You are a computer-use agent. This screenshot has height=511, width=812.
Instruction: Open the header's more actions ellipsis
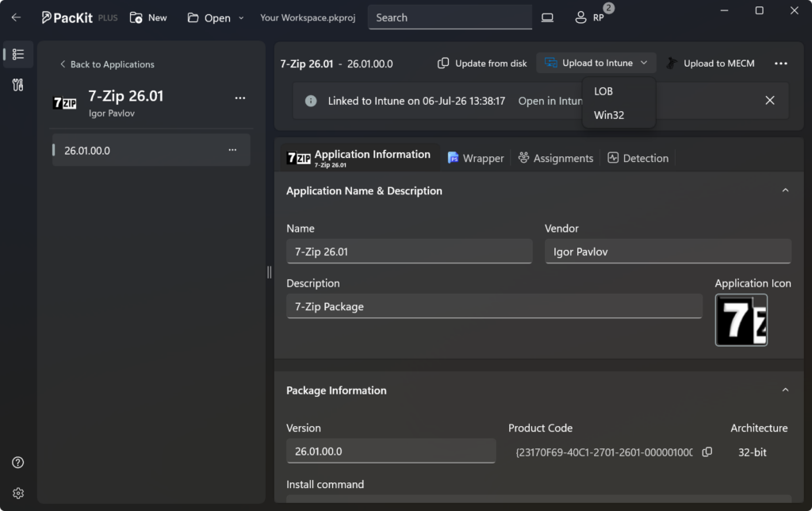pos(780,63)
